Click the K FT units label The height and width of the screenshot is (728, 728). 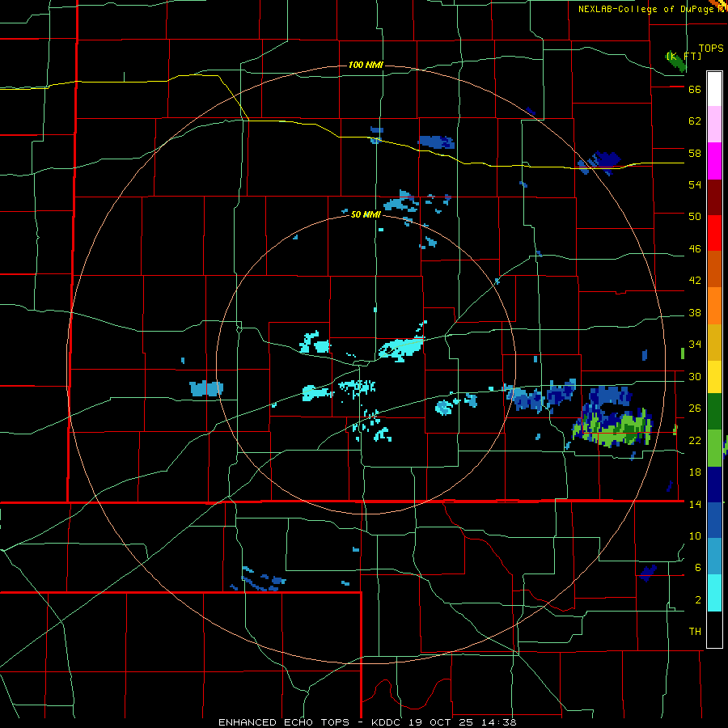tap(684, 57)
